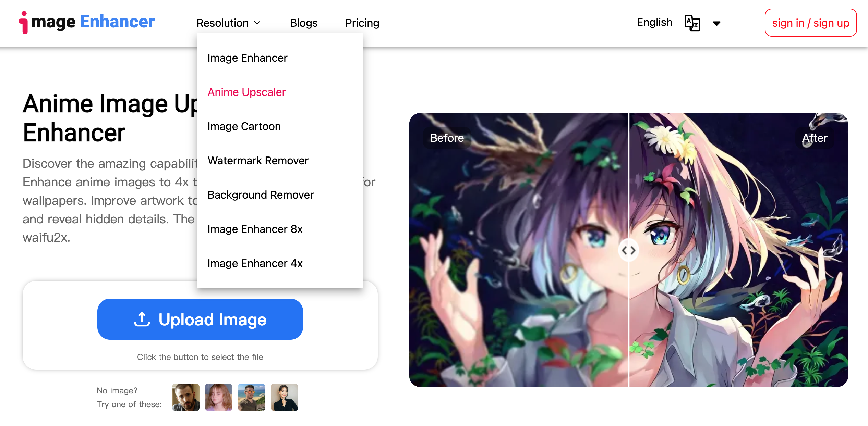Click Image Enhancer menu option
Image resolution: width=868 pixels, height=426 pixels.
point(248,58)
